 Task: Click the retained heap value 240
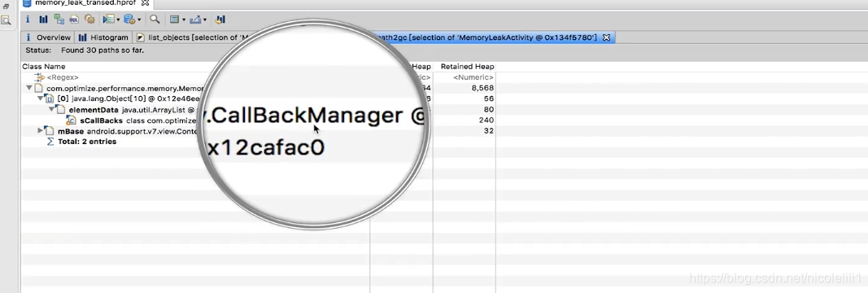pos(486,120)
